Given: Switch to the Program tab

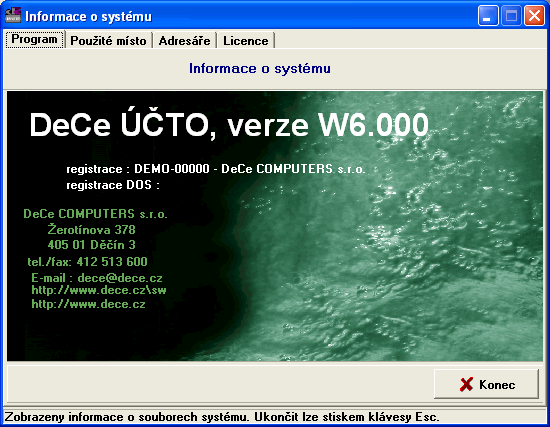Looking at the screenshot, I should [34, 39].
